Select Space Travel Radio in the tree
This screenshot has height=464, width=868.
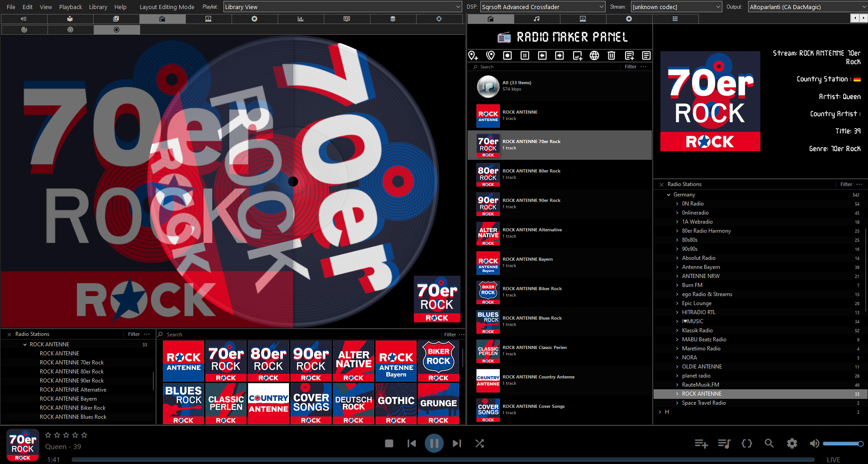(704, 403)
